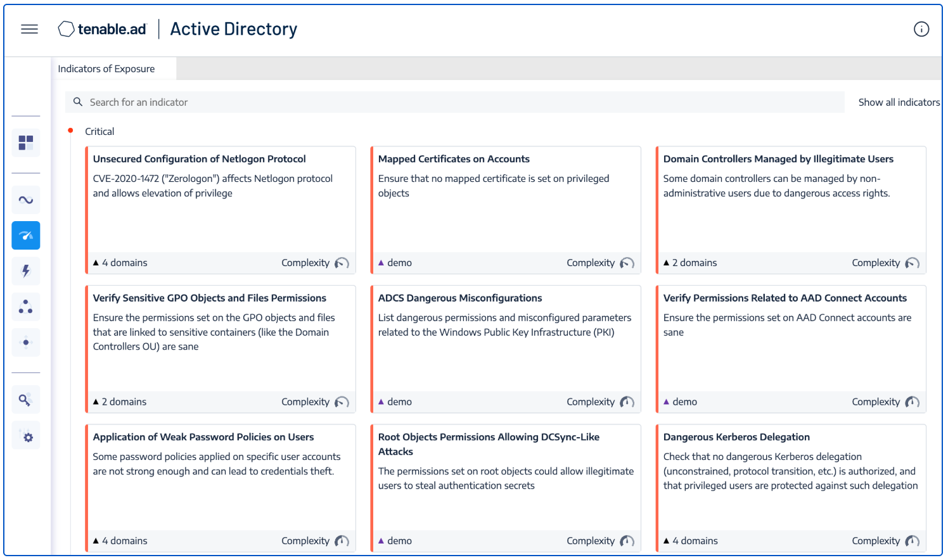Screen dimensions: 948x560
Task: Select the highlighted Indicators of Exposure gauge icon
Action: [26, 236]
